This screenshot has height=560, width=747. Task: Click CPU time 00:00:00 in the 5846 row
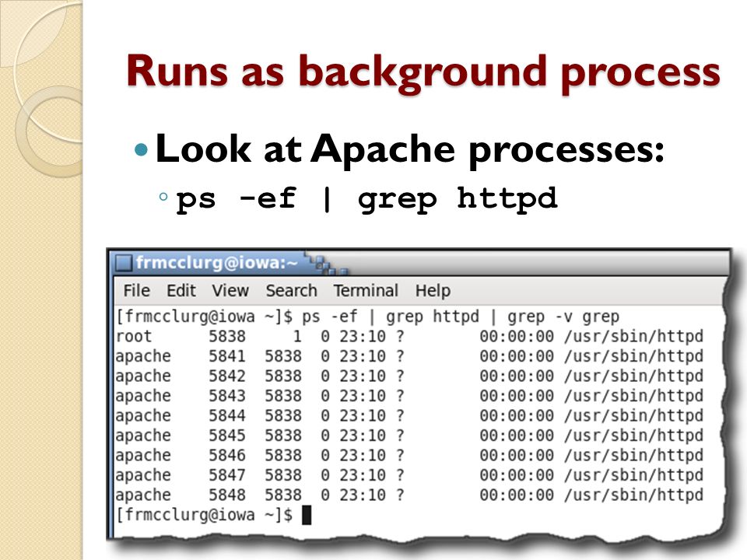pyautogui.click(x=517, y=456)
